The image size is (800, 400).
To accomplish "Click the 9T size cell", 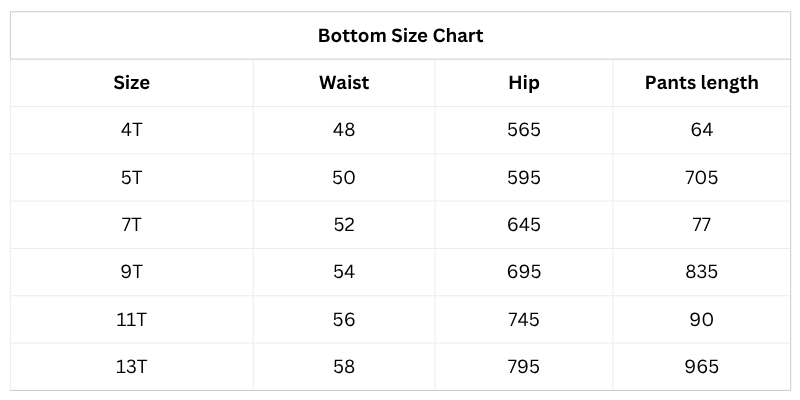I will coord(131,272).
